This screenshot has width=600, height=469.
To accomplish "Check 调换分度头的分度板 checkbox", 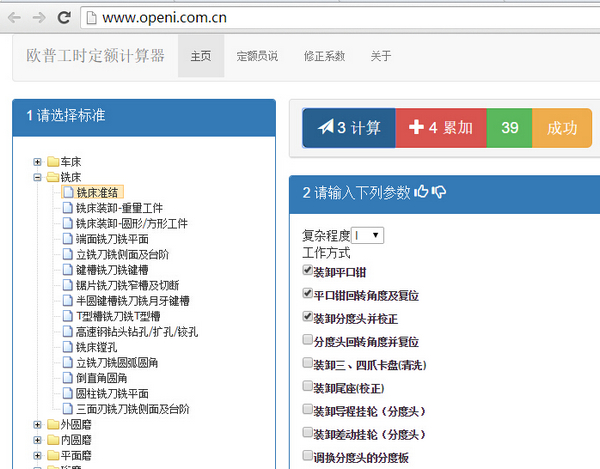I will (x=307, y=456).
